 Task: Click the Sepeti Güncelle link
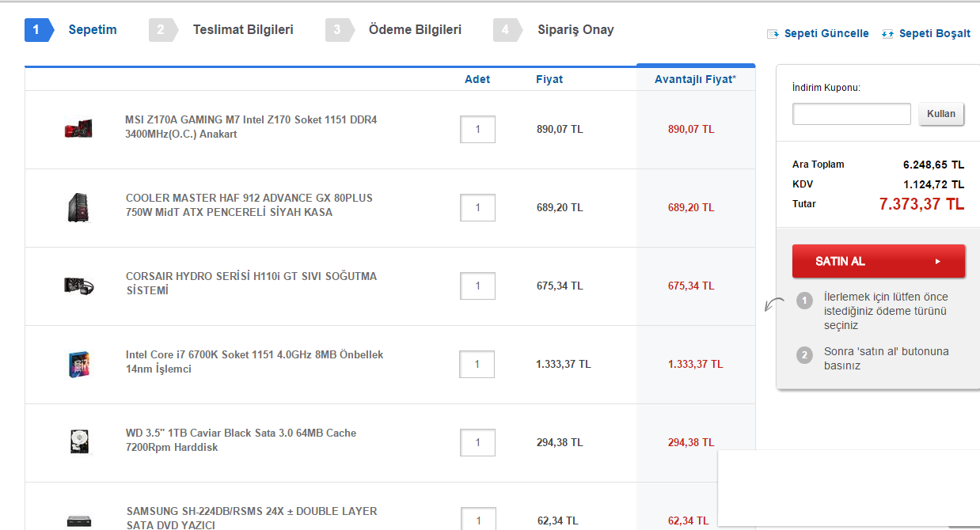coord(826,34)
